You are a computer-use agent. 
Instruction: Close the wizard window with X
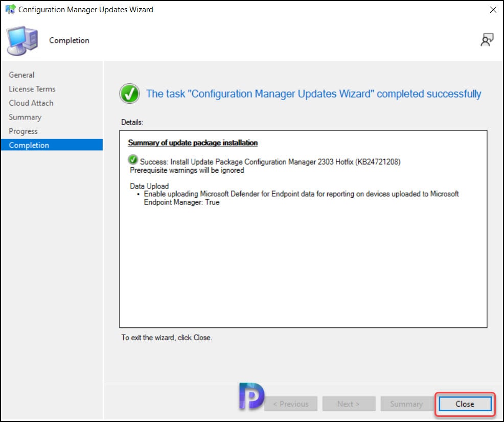(x=493, y=10)
